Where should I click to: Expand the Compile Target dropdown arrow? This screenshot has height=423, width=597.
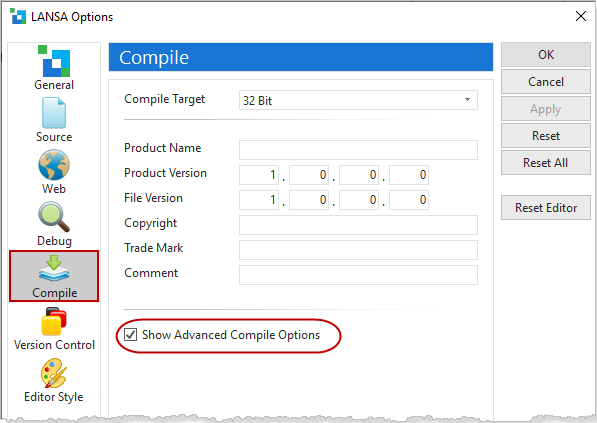(x=467, y=100)
